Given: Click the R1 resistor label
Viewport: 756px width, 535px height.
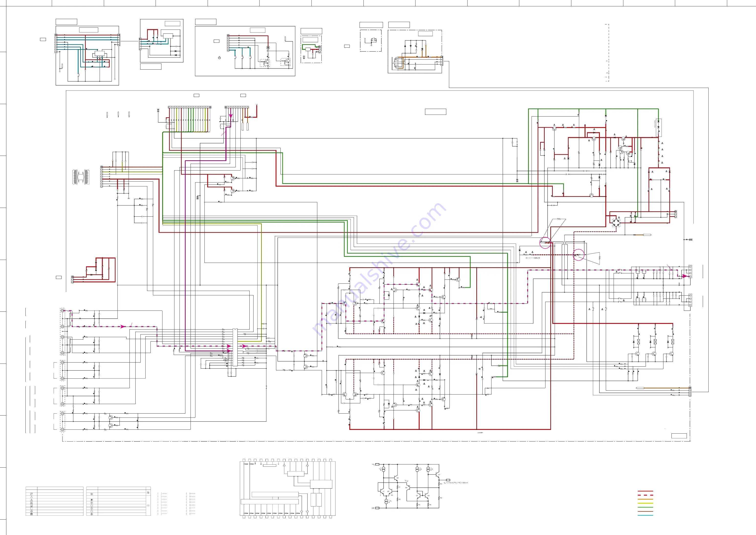Looking at the screenshot, I should 400,487.
